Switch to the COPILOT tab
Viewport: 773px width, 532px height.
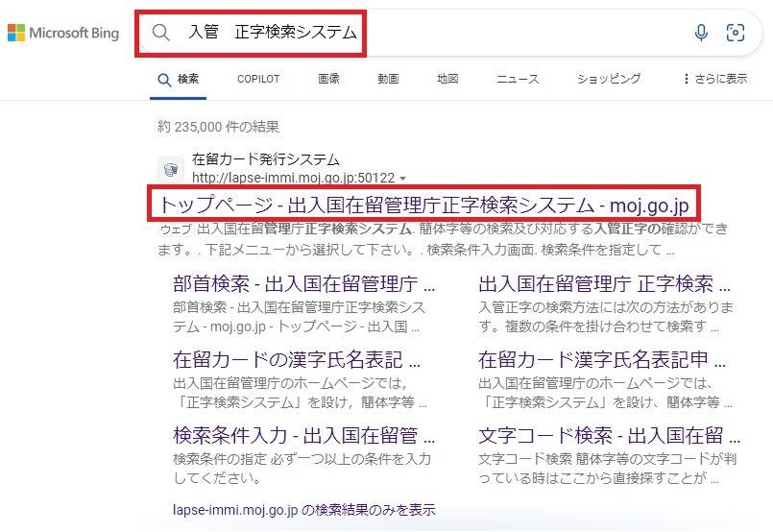tap(258, 79)
